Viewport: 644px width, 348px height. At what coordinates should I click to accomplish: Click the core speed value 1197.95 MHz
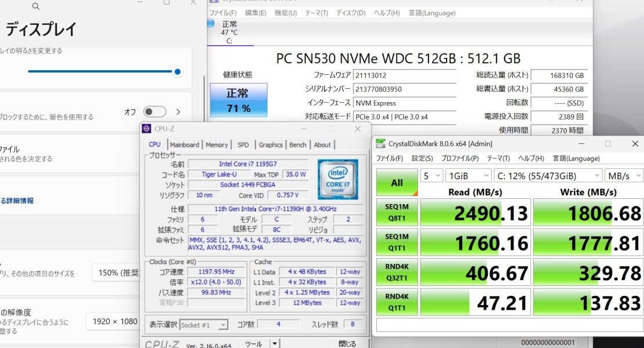coord(217,271)
